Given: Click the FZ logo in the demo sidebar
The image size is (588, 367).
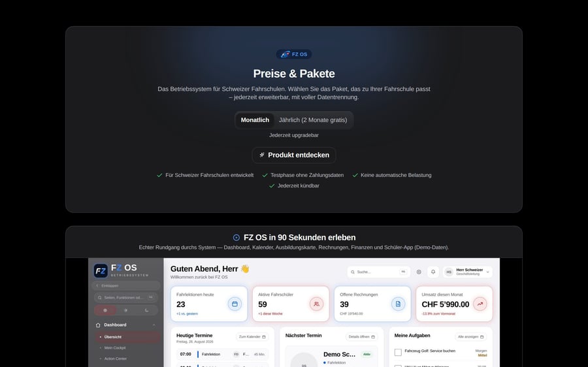Looking at the screenshot, I should coord(101,270).
